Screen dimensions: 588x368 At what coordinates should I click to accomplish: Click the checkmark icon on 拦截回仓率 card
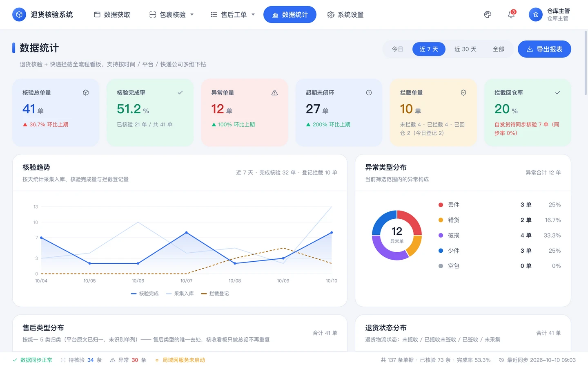(558, 93)
